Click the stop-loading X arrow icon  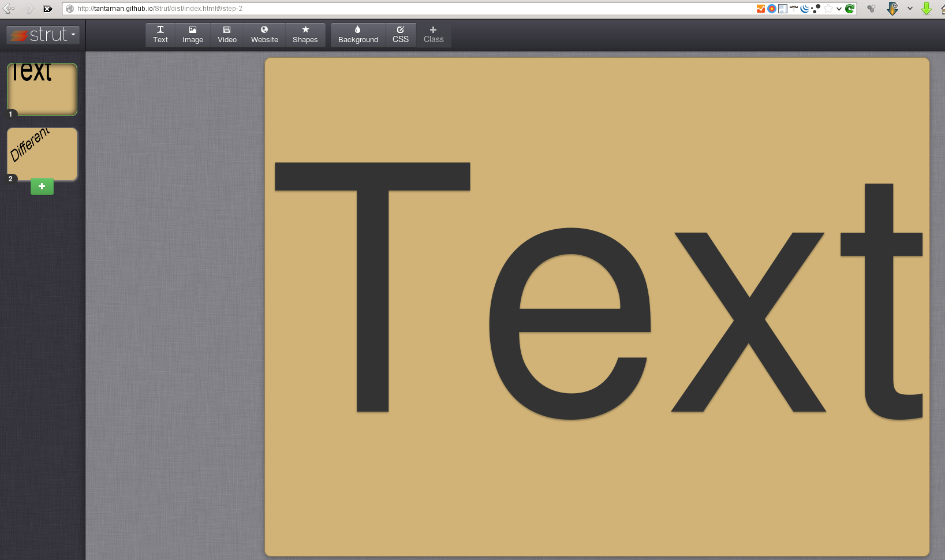48,9
